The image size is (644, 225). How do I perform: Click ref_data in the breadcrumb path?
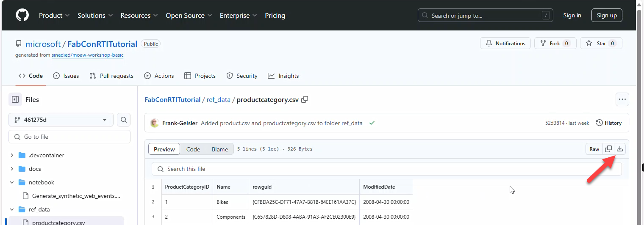point(219,100)
